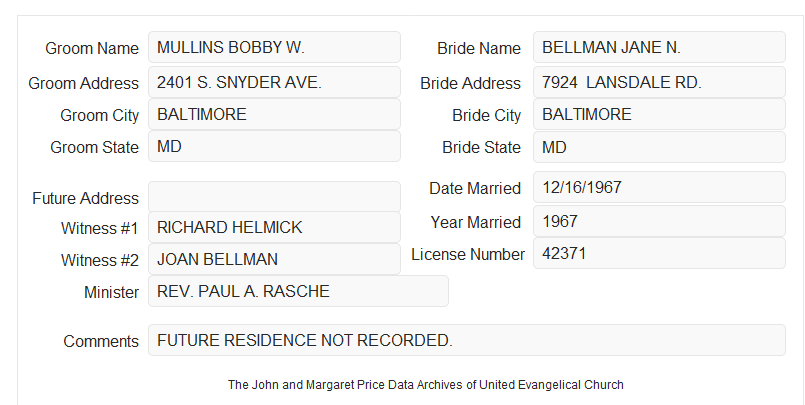
Task: Click the Year Married field
Action: (x=659, y=221)
